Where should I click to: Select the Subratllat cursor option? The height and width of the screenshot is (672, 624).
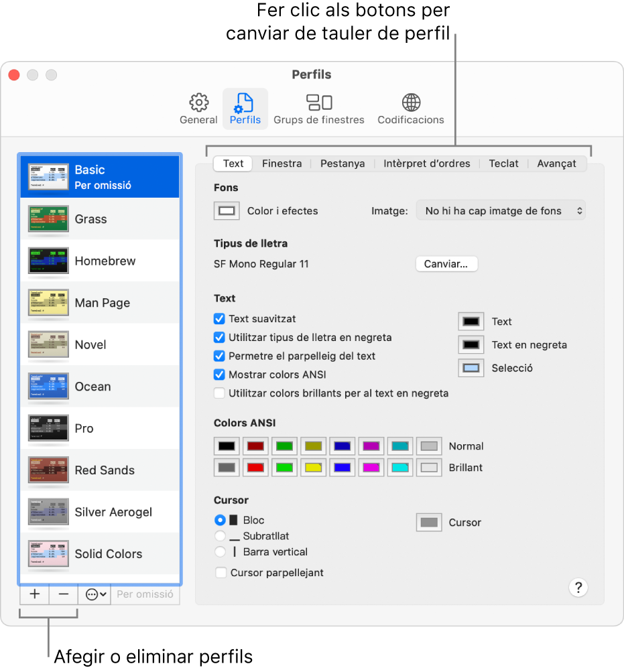(220, 536)
